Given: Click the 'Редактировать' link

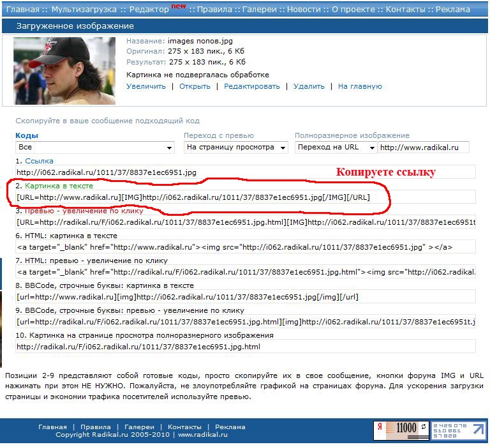Looking at the screenshot, I should click(251, 86).
